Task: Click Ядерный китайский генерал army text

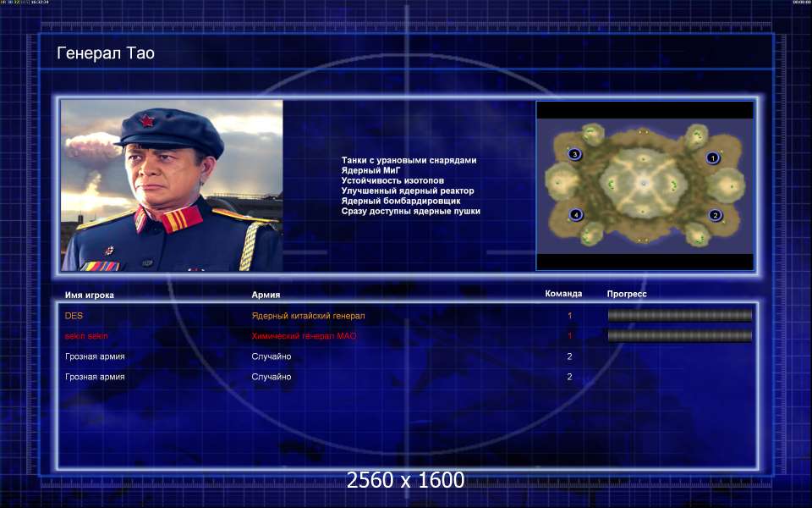Action: (x=308, y=316)
